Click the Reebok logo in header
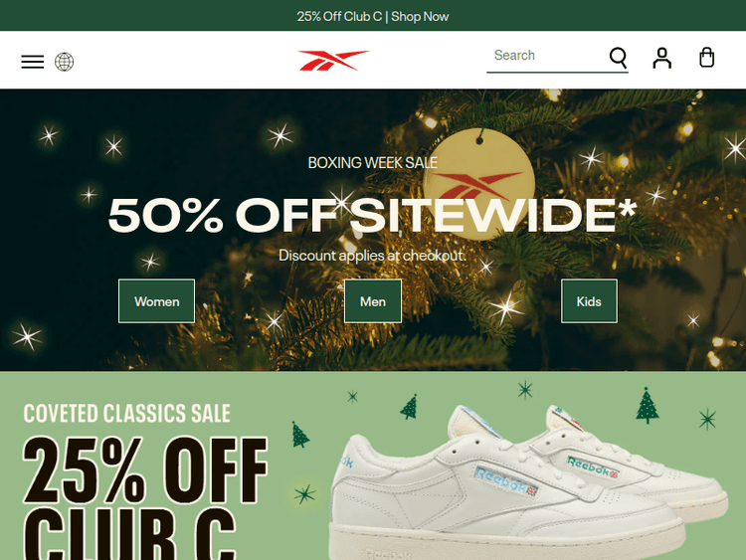 (333, 61)
